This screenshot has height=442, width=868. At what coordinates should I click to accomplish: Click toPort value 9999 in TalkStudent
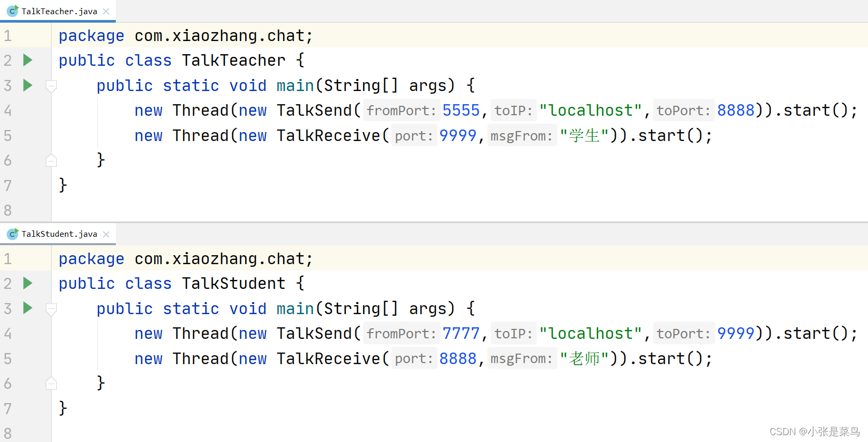coord(736,333)
